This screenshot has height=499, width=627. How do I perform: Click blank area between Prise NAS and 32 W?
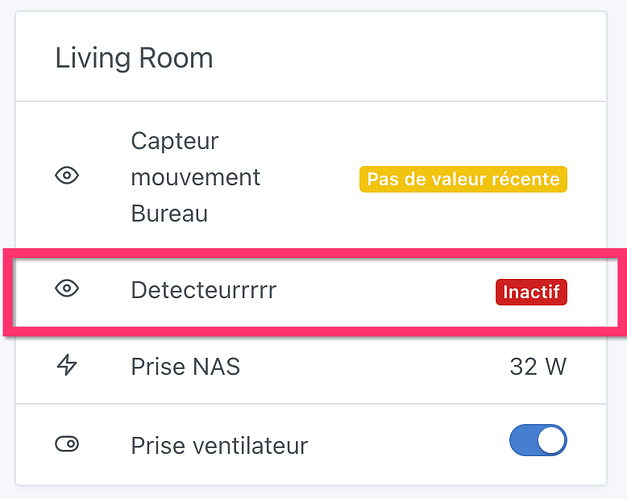(370, 367)
